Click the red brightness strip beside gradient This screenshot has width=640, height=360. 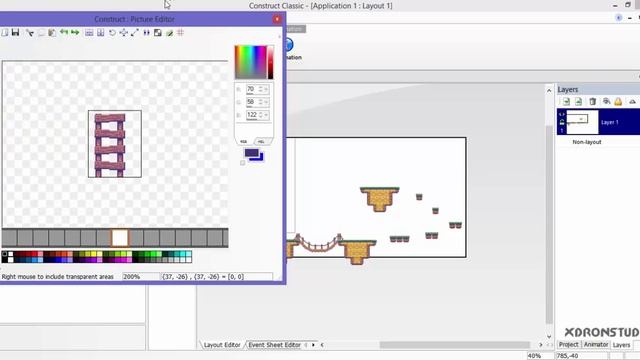(x=270, y=62)
